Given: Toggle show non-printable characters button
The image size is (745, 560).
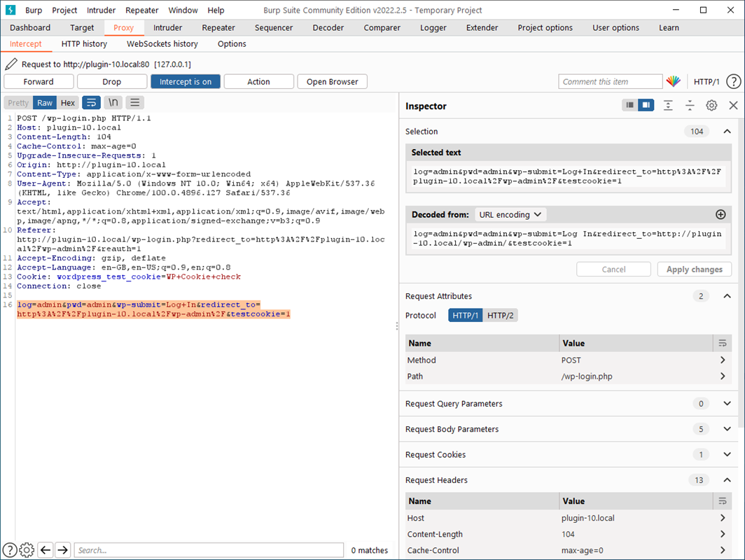Looking at the screenshot, I should click(113, 103).
